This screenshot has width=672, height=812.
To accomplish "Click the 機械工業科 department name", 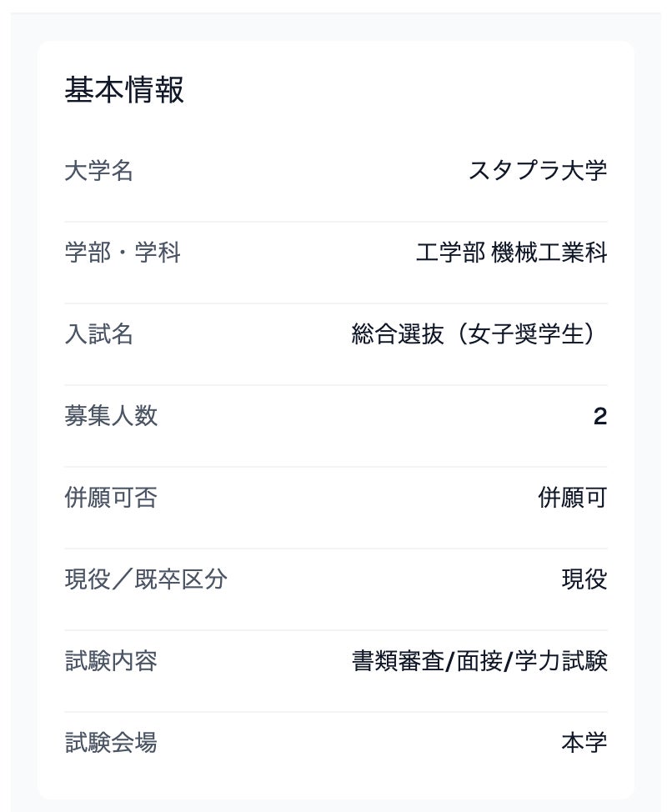I will 549,253.
